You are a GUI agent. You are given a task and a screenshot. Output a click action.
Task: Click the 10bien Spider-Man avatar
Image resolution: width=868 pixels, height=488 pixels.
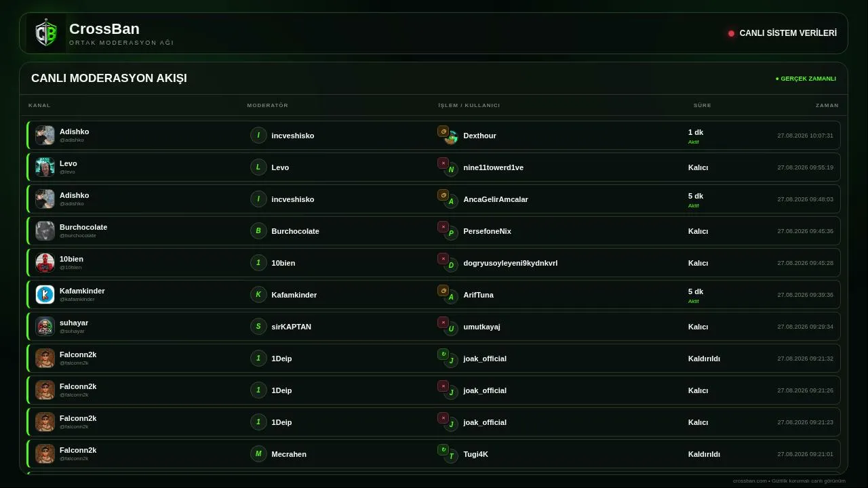pos(45,263)
